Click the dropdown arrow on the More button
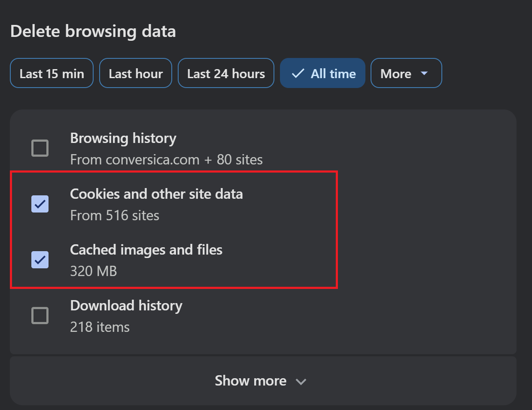Screen dimensions: 532x410 click(424, 73)
